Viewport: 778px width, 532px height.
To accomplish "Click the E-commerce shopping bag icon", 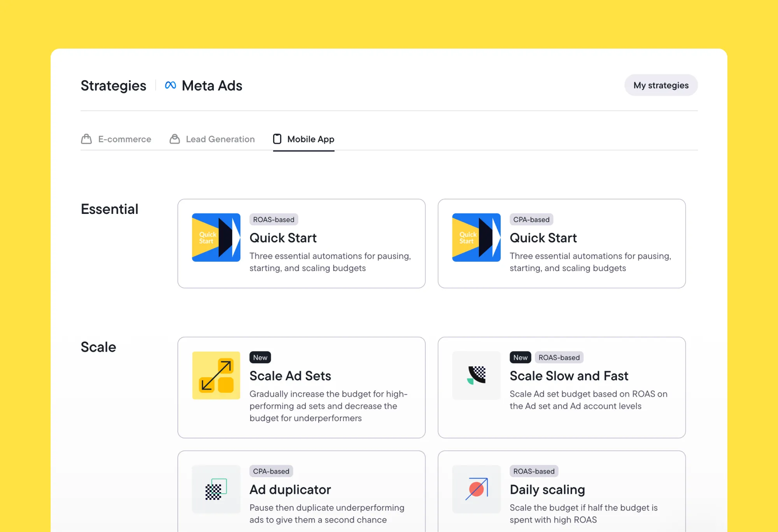I will click(86, 139).
